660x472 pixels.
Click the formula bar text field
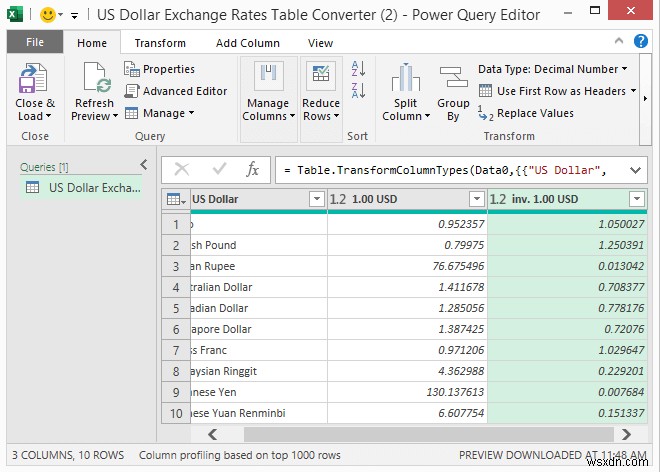click(x=452, y=170)
